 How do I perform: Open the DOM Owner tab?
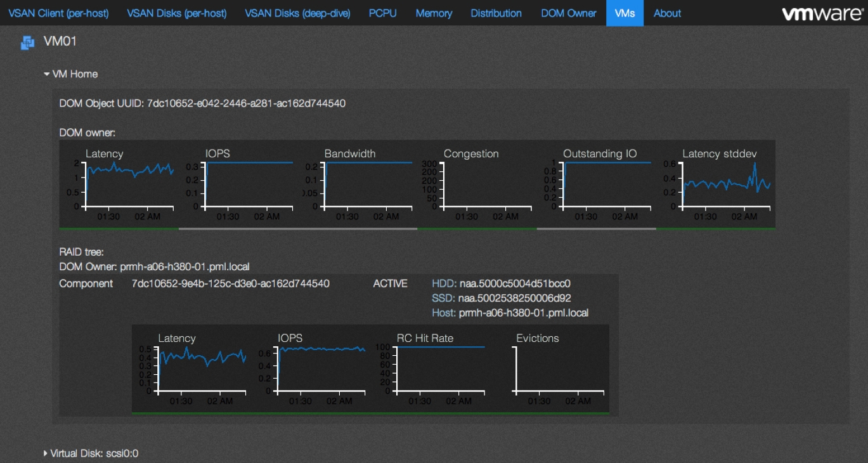click(x=569, y=13)
